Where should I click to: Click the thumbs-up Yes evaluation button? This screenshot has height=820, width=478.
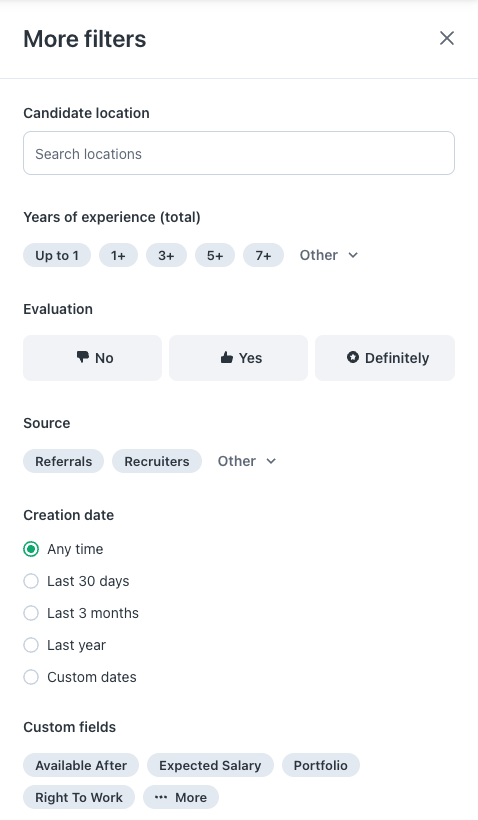tap(238, 358)
